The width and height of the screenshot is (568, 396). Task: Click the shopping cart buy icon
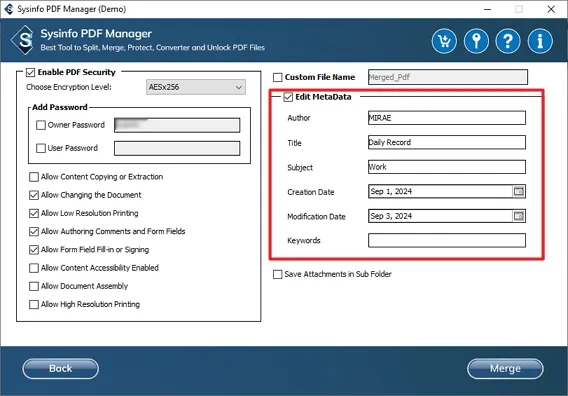coord(444,41)
